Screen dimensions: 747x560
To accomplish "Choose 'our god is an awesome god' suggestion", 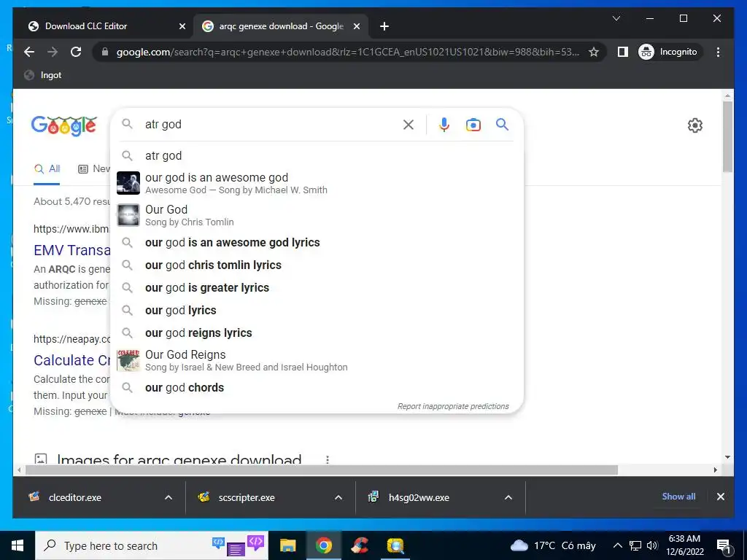I will coord(317,183).
